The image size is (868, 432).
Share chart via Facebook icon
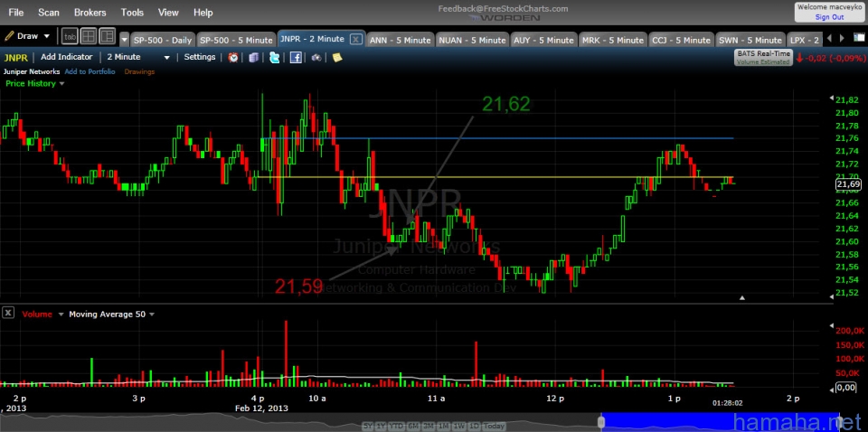(296, 58)
